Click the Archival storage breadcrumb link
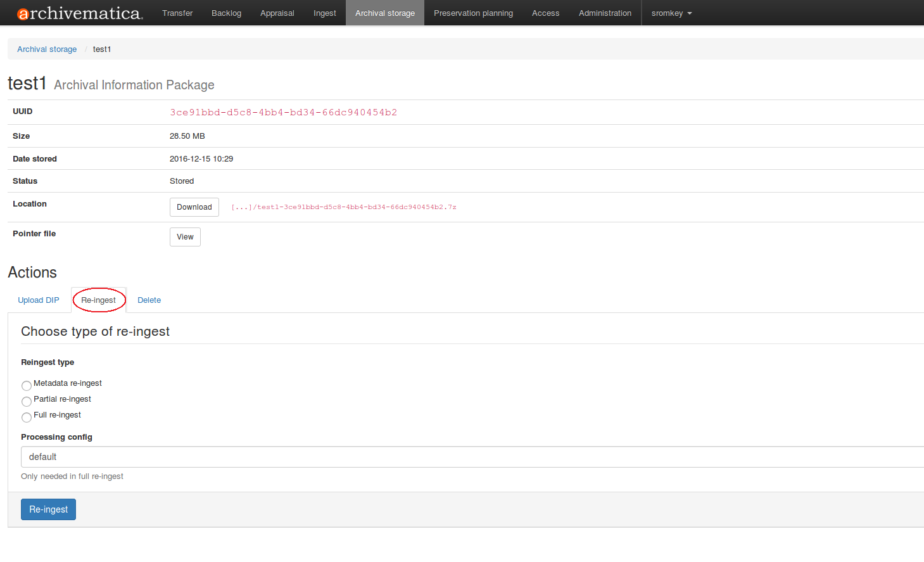This screenshot has width=924, height=562. coord(47,49)
